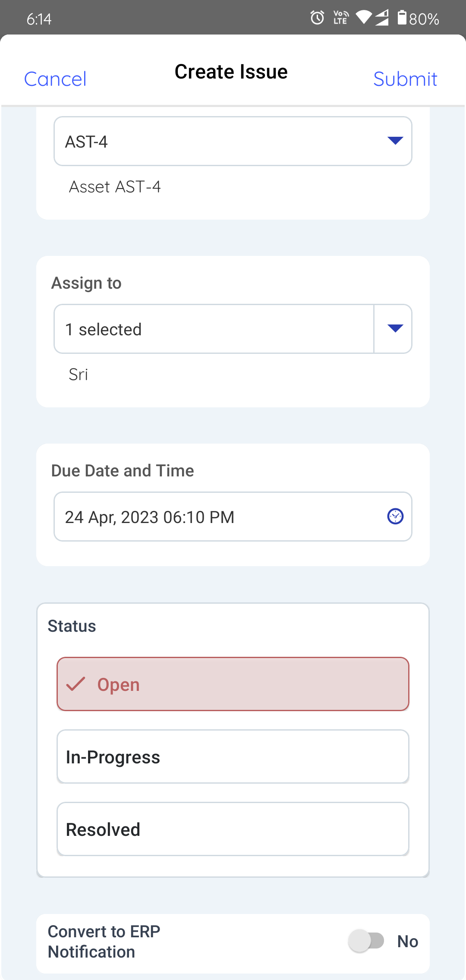Tap the battery icon in status bar
The width and height of the screenshot is (466, 980).
pos(402,18)
